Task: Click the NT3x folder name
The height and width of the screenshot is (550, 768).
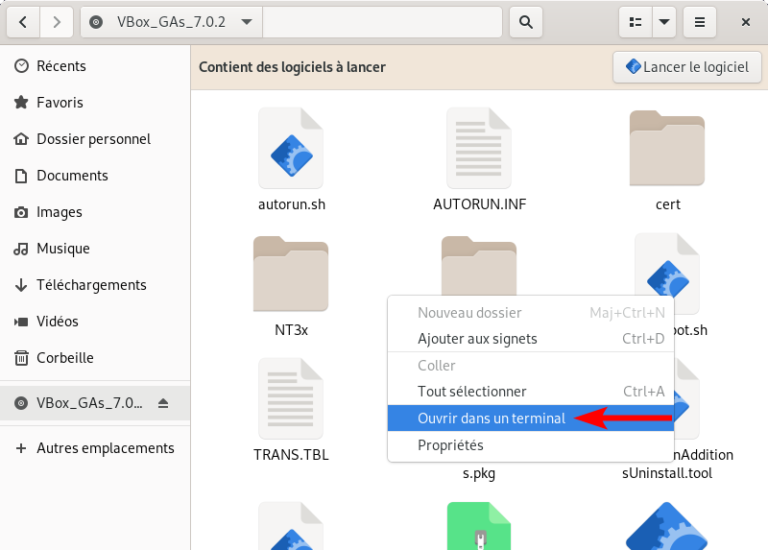Action: 291,330
